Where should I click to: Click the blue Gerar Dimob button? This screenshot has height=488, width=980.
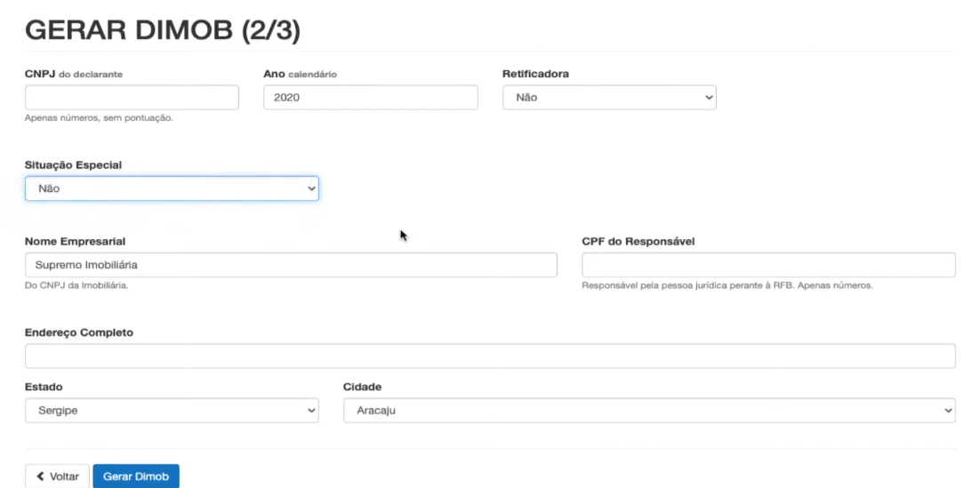click(136, 476)
